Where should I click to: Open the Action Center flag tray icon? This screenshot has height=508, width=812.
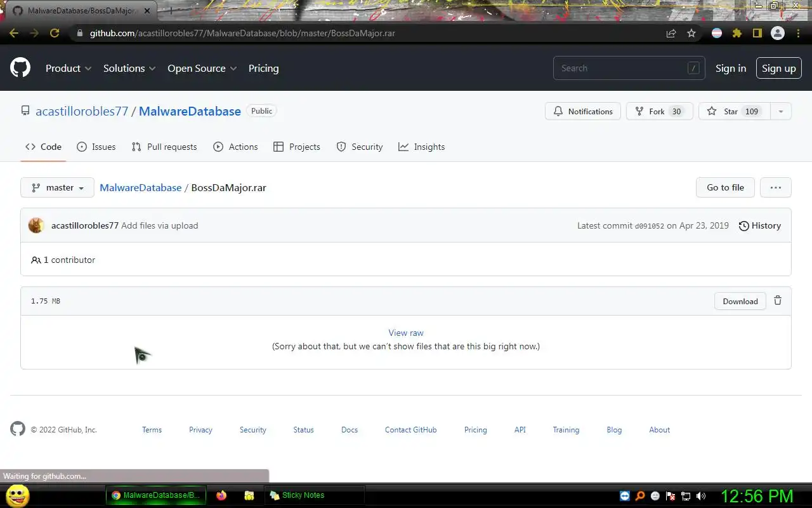point(671,496)
